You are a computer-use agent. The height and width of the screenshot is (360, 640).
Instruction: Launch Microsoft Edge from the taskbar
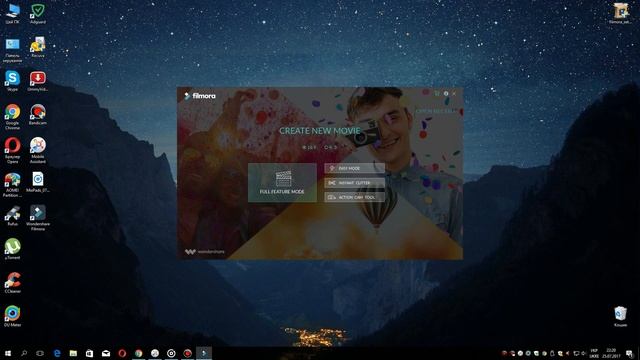[x=57, y=353]
